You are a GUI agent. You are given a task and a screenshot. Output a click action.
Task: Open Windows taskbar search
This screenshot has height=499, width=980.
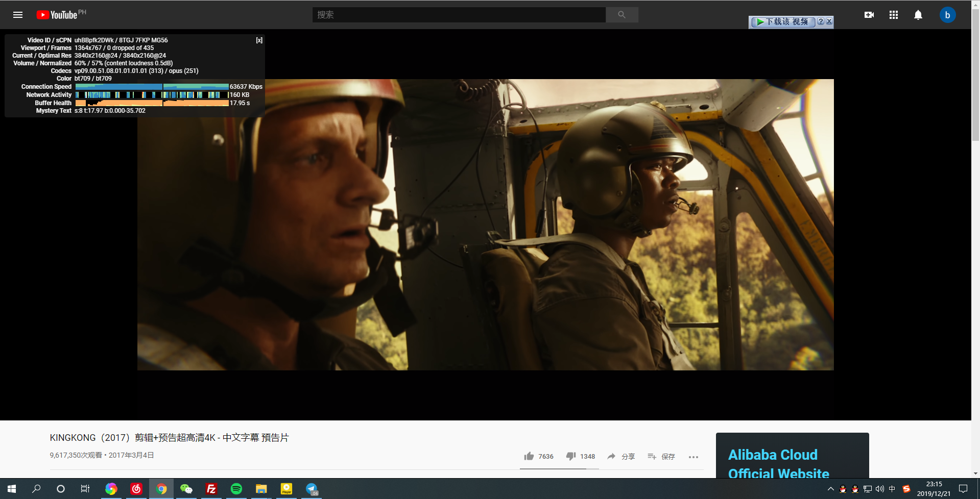tap(36, 489)
